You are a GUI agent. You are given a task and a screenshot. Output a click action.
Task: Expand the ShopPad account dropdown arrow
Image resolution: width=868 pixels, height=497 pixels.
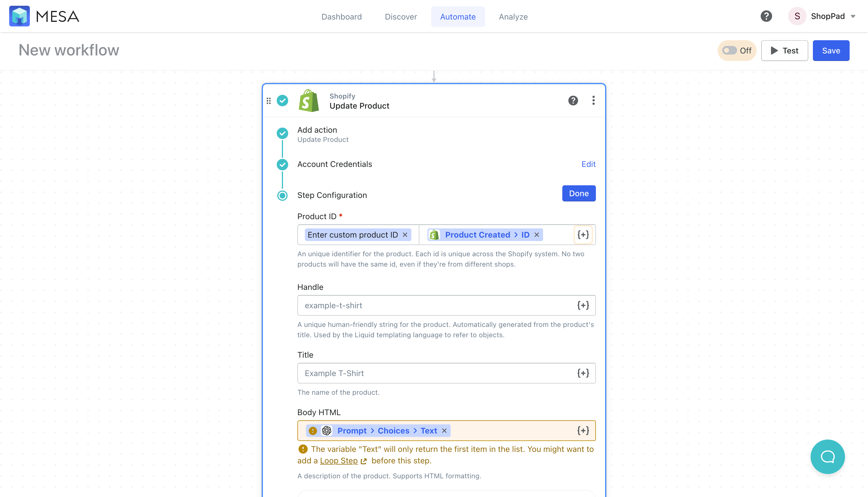853,16
